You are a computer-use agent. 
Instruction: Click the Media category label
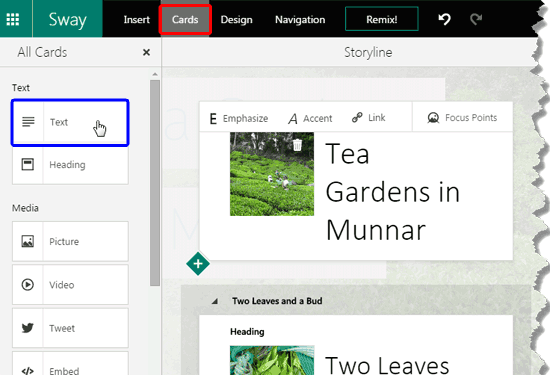pos(25,208)
